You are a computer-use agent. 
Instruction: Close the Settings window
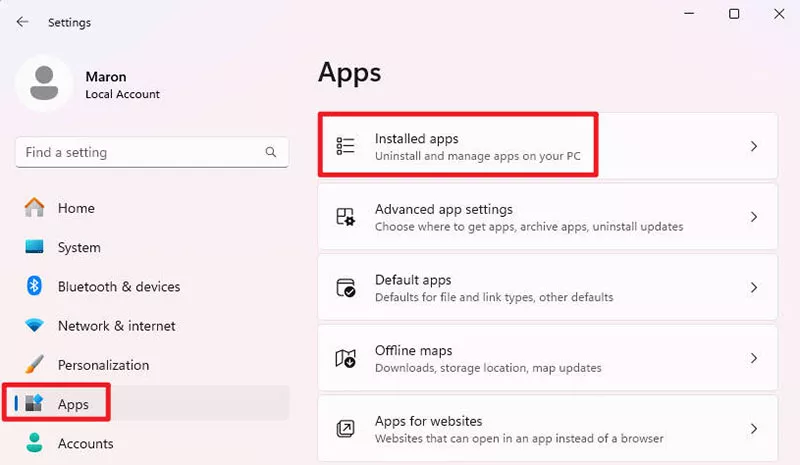tap(779, 14)
